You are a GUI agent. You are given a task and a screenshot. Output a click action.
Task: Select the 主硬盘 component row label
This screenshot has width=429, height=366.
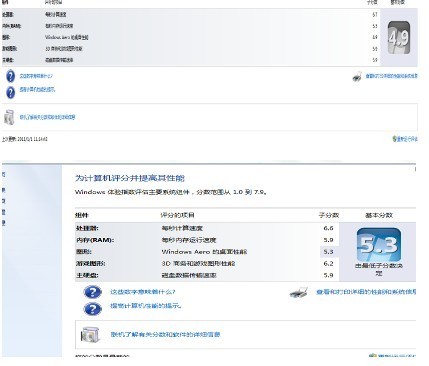87,275
